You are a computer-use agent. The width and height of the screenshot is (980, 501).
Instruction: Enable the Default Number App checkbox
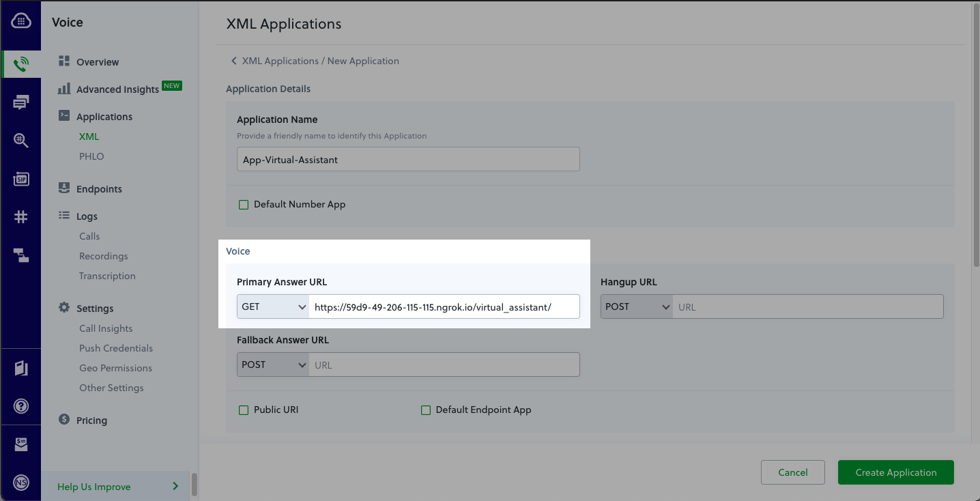pos(244,204)
